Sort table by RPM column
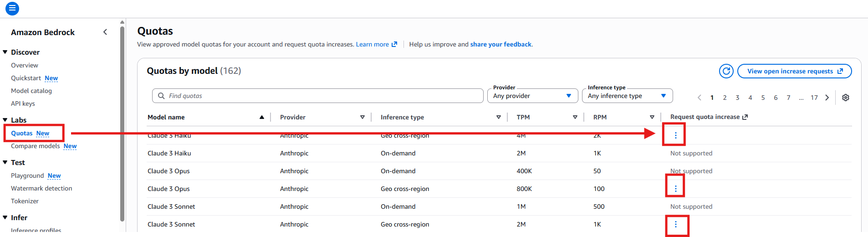This screenshot has width=868, height=237. (x=652, y=117)
